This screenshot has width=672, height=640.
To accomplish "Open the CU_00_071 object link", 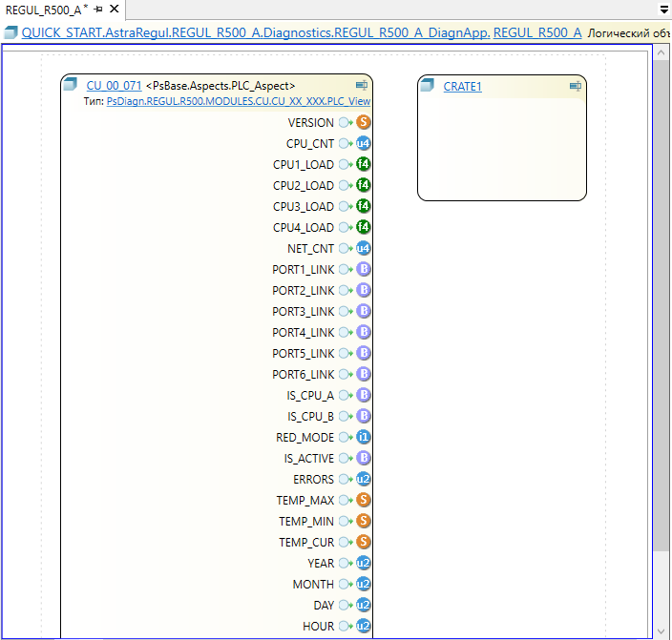I will (114, 86).
